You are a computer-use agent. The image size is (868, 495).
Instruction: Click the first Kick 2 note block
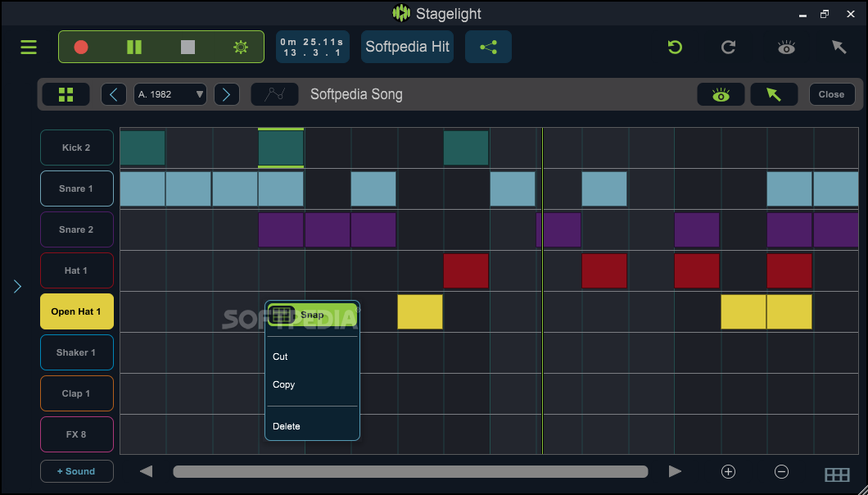pos(142,148)
